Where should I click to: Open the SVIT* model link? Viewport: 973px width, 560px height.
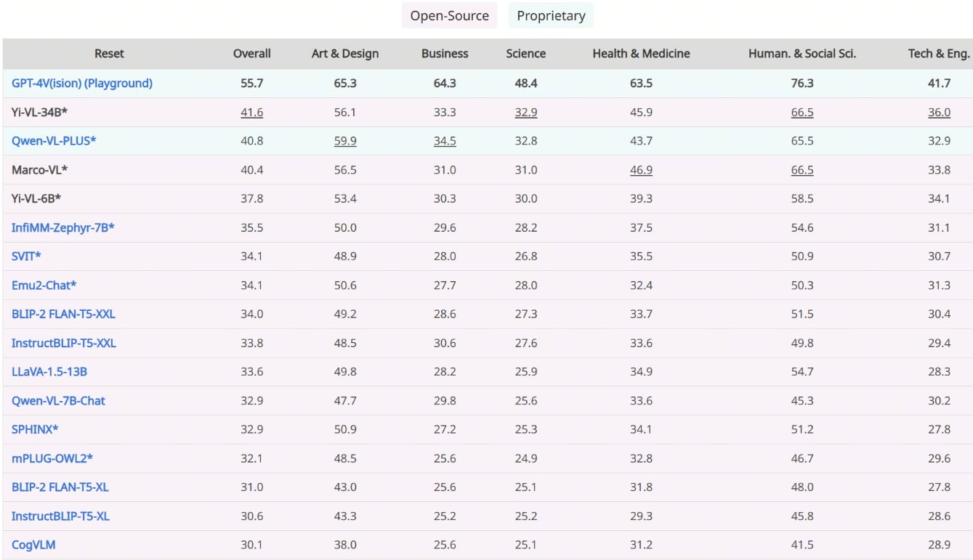point(27,256)
